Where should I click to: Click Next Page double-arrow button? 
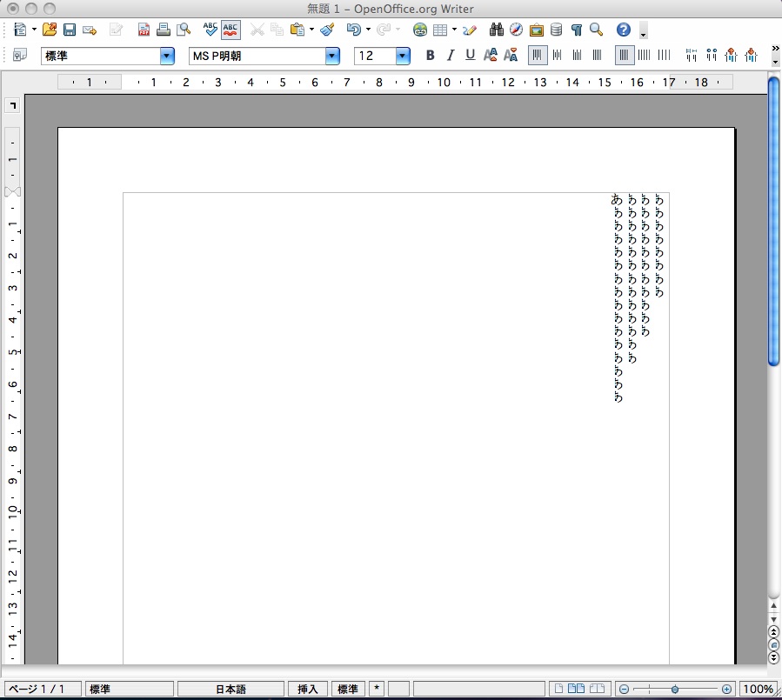[x=773, y=658]
